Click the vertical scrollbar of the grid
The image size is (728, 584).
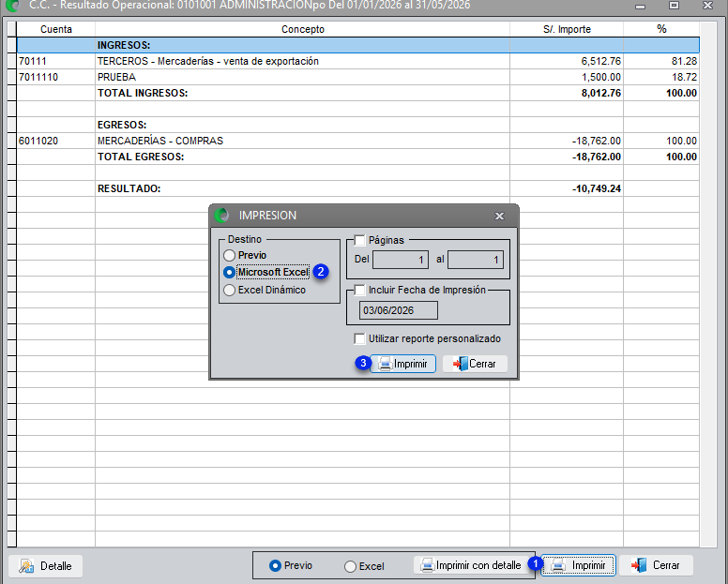pos(708,284)
